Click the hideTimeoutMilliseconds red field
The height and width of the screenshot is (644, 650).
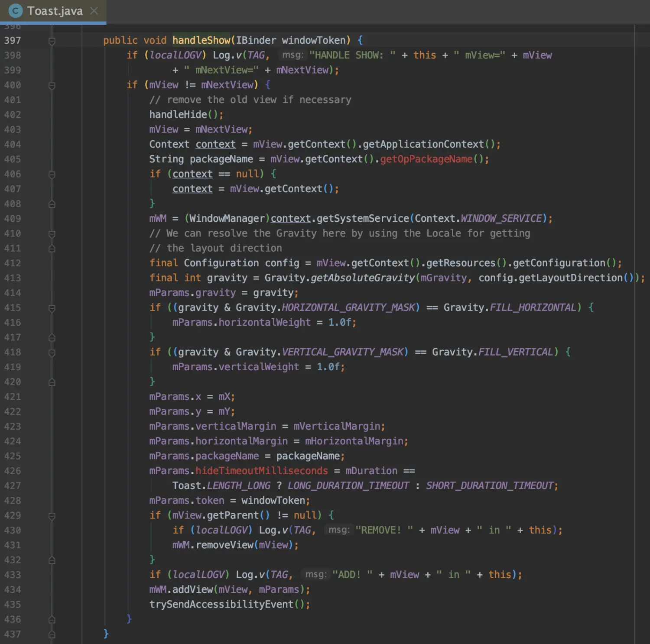(x=262, y=471)
